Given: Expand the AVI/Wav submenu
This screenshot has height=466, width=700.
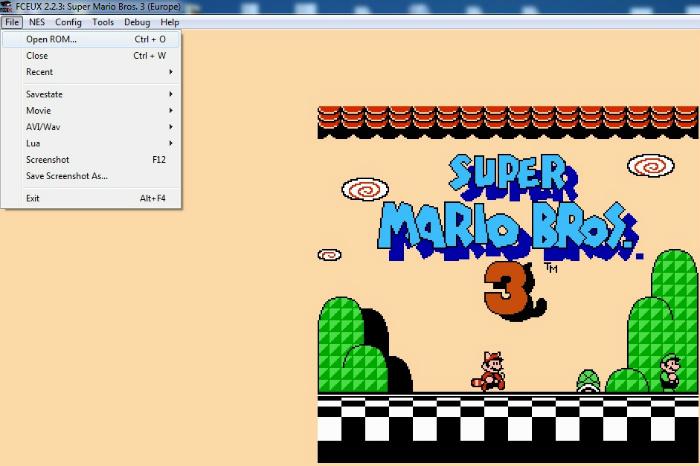Looking at the screenshot, I should pos(91,127).
